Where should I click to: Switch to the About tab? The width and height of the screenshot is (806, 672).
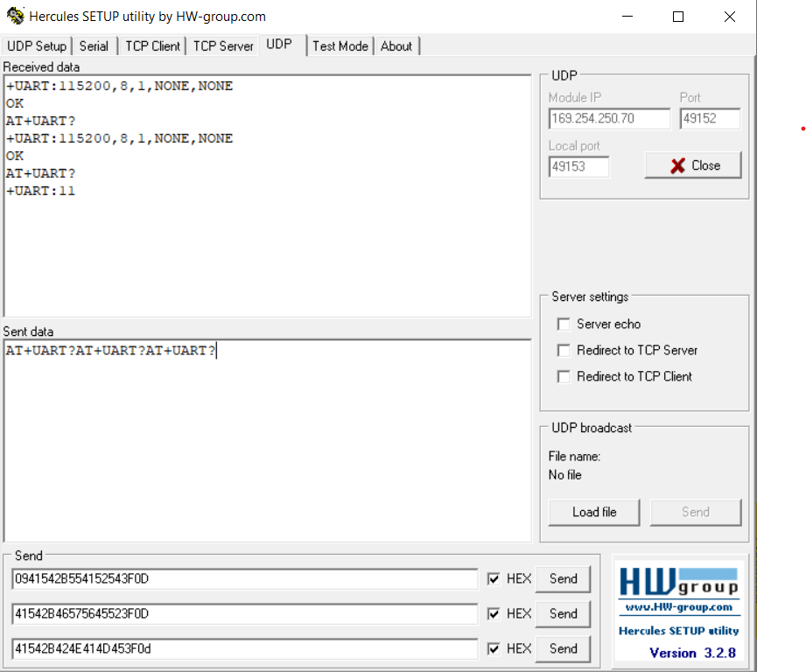[x=396, y=45]
